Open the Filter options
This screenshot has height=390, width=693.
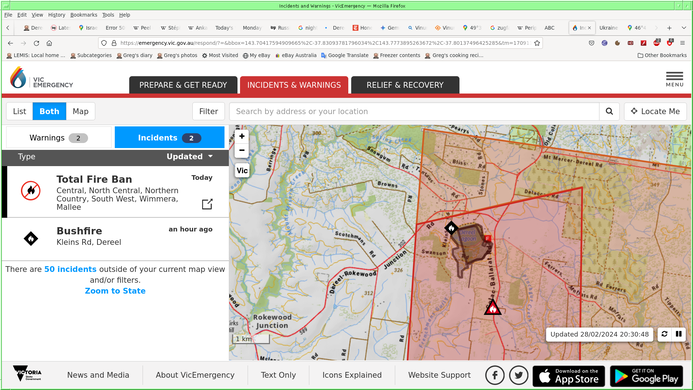pyautogui.click(x=208, y=111)
